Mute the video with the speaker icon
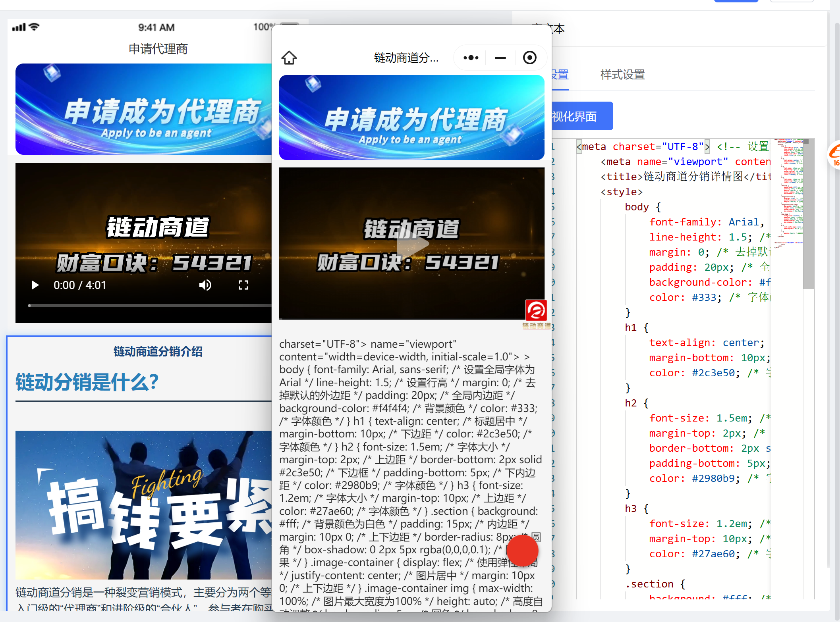 [205, 285]
